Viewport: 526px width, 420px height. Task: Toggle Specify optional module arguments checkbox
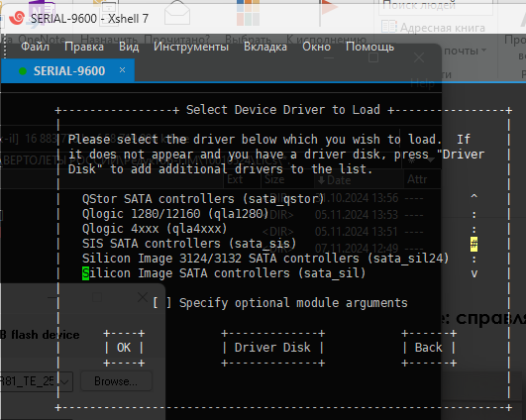(x=161, y=303)
